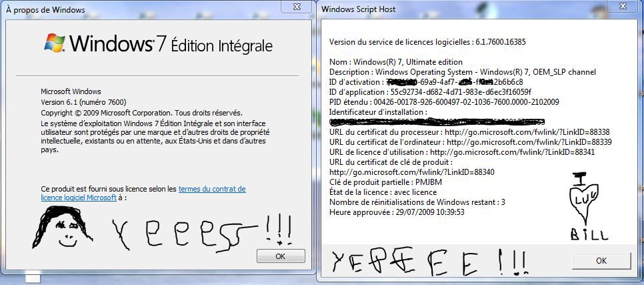Click the handwritten BILL text under heart
Screen dimensions: 644x285
[x=589, y=234]
